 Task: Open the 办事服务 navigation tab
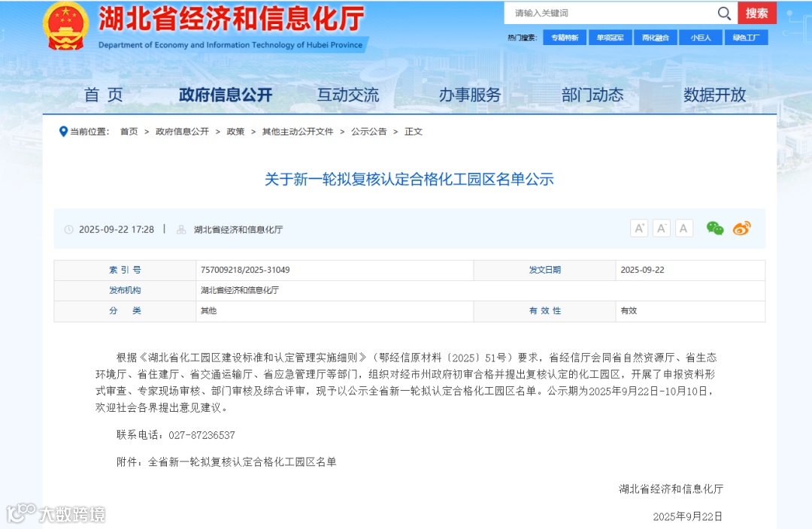click(470, 95)
